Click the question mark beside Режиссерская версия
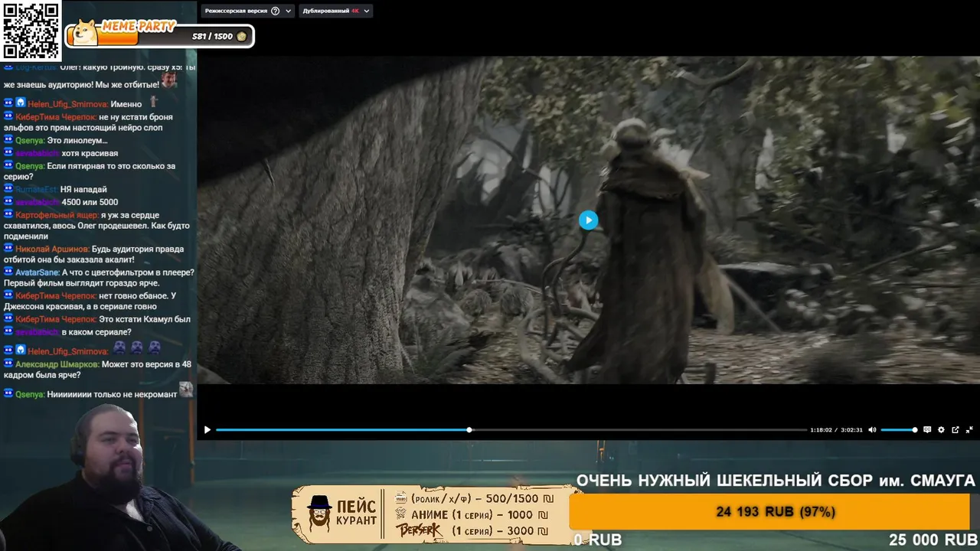The height and width of the screenshot is (551, 980). coord(276,11)
